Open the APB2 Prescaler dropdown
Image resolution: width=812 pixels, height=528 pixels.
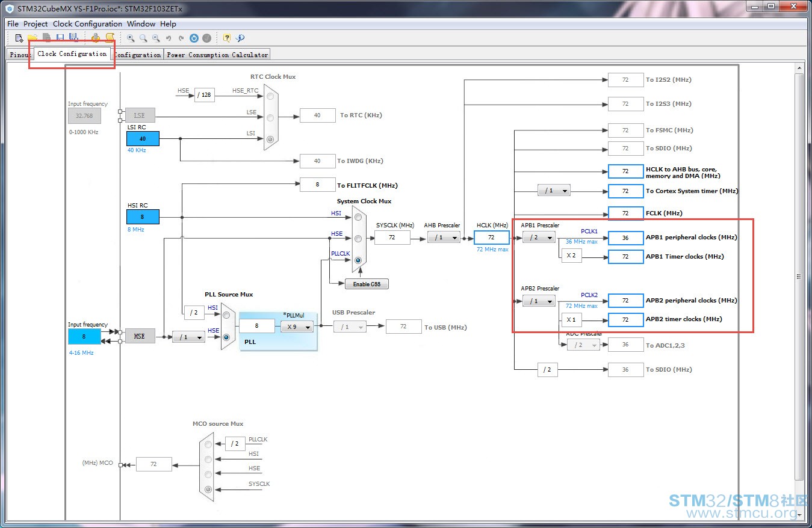pos(539,301)
